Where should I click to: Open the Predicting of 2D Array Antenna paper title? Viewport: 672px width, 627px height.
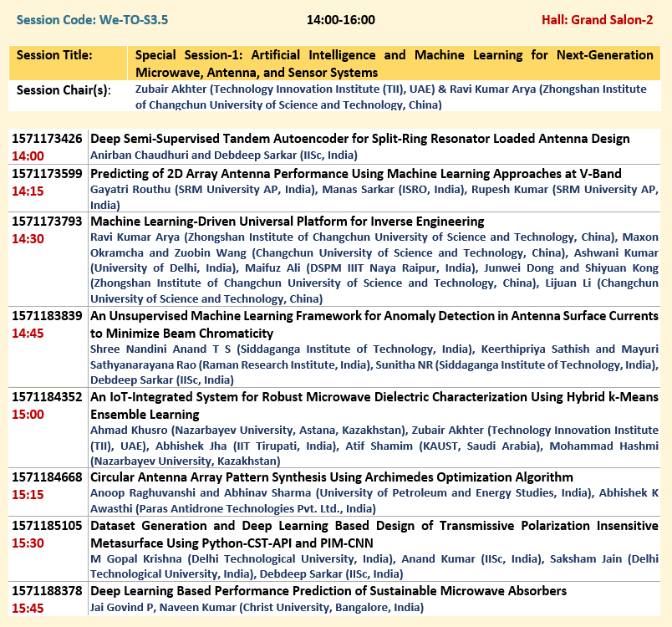point(355,174)
